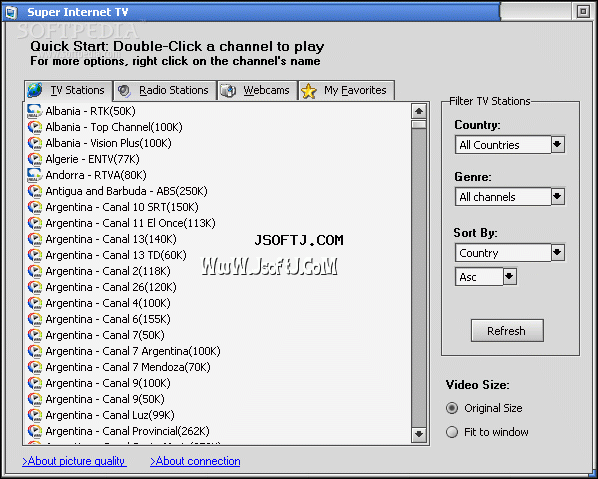Open the About picture quality link

click(74, 461)
